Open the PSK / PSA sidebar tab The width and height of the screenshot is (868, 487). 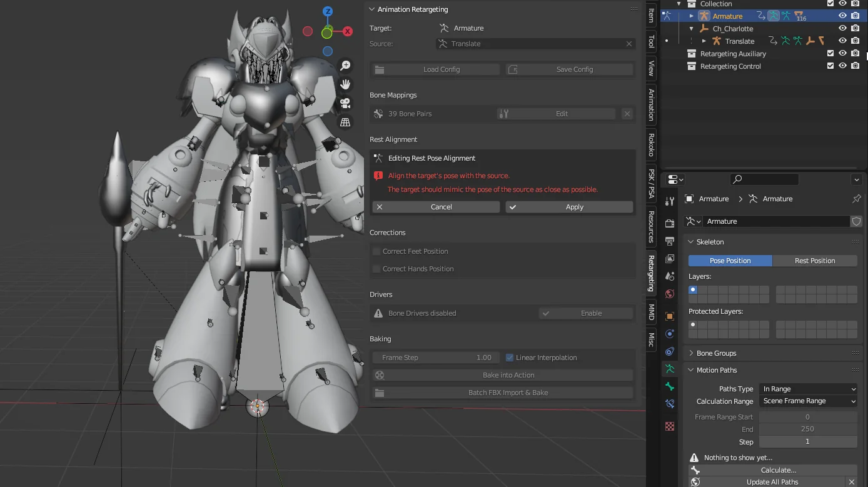point(651,183)
